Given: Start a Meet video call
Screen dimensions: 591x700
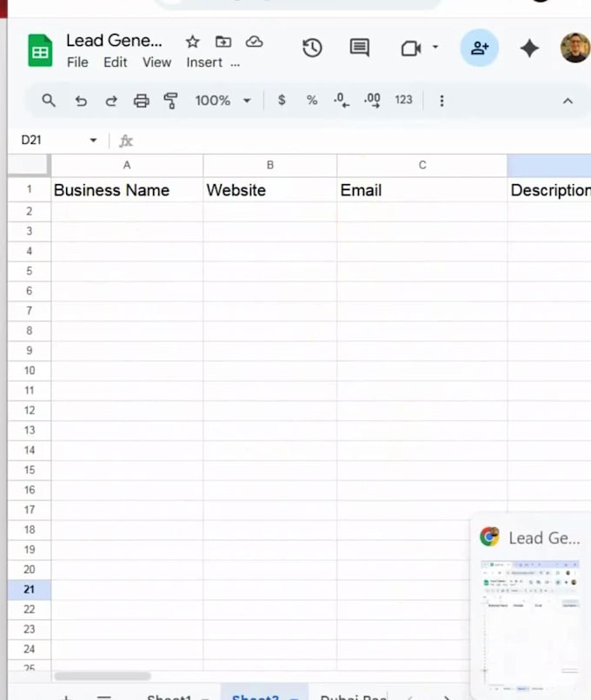Looking at the screenshot, I should point(410,48).
